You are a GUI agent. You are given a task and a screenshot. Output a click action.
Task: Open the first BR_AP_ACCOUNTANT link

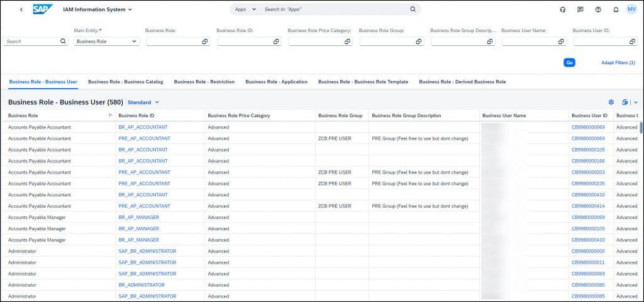tap(143, 127)
